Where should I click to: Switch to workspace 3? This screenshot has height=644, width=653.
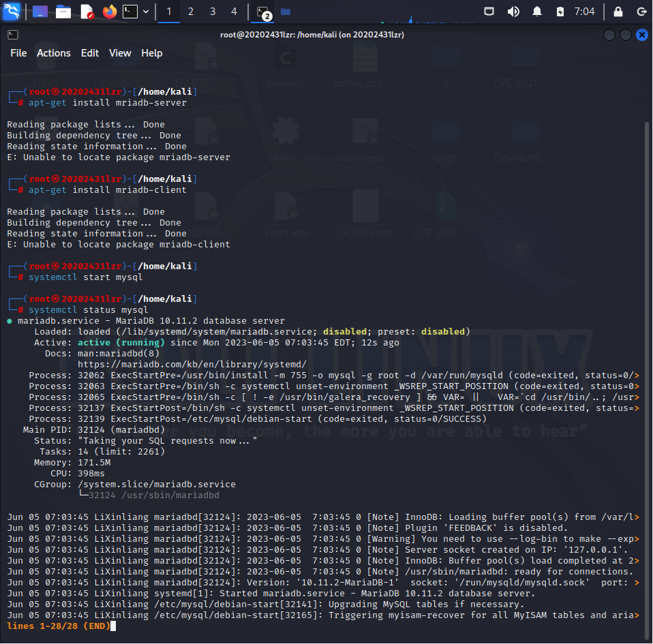click(x=213, y=12)
